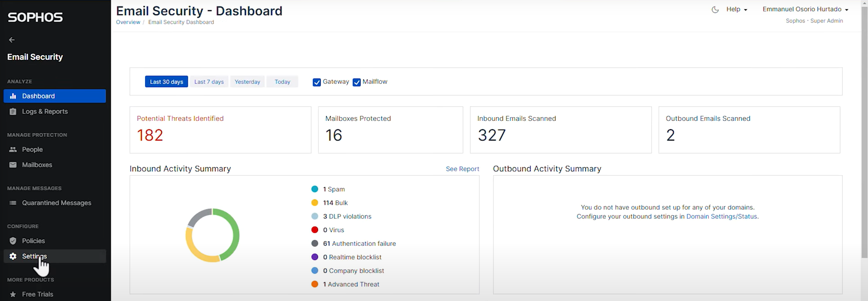Image resolution: width=868 pixels, height=301 pixels.
Task: Click the '114 Bulk' legend text
Action: click(335, 203)
